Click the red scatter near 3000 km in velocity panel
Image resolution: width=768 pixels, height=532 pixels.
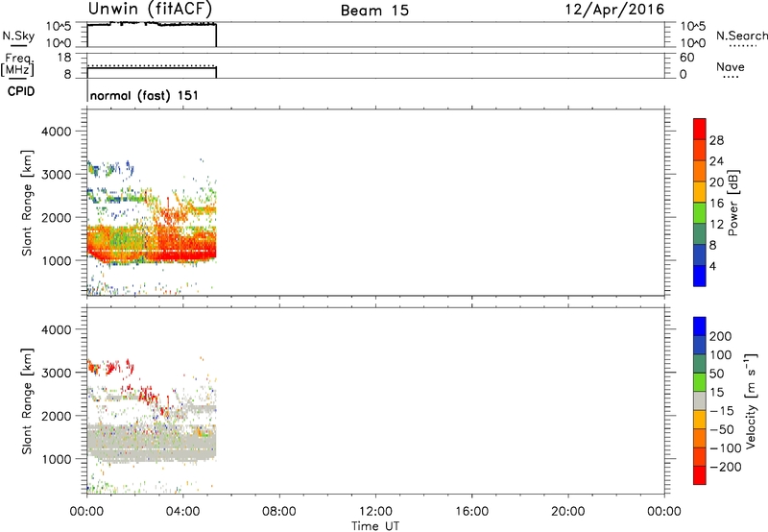click(x=110, y=367)
